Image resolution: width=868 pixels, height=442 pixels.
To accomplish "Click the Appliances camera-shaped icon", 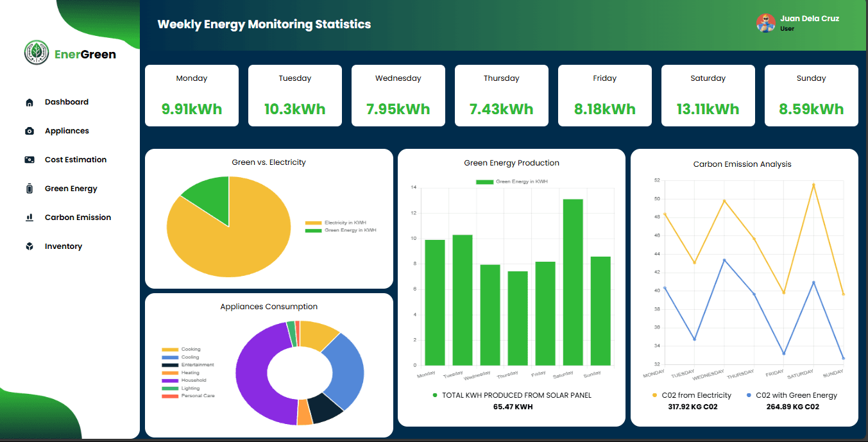I will (x=29, y=131).
